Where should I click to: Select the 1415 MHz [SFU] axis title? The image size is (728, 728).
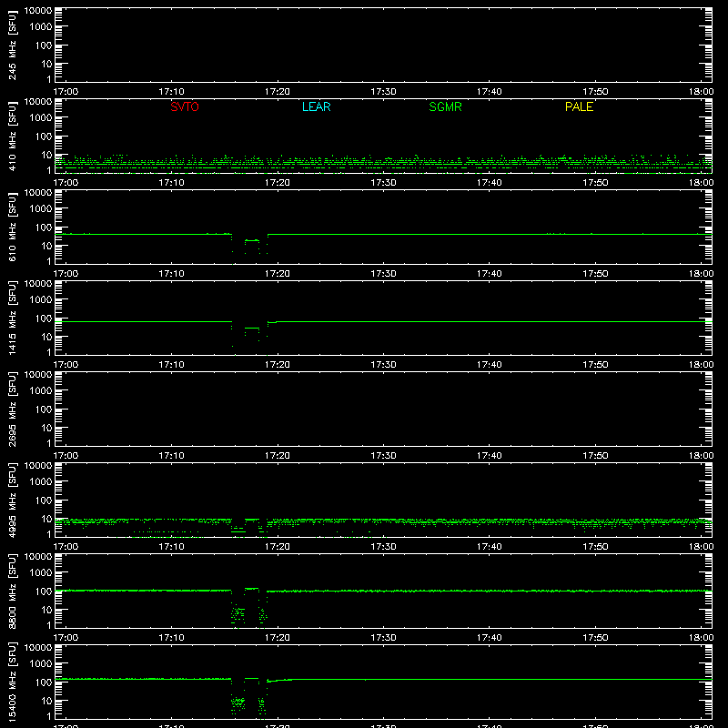12,318
